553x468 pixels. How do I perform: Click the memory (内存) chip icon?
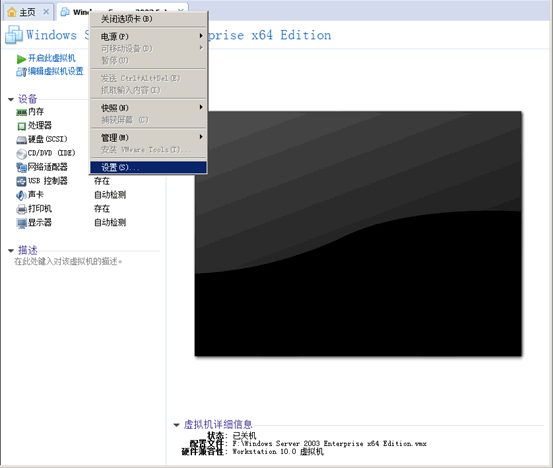click(21, 112)
